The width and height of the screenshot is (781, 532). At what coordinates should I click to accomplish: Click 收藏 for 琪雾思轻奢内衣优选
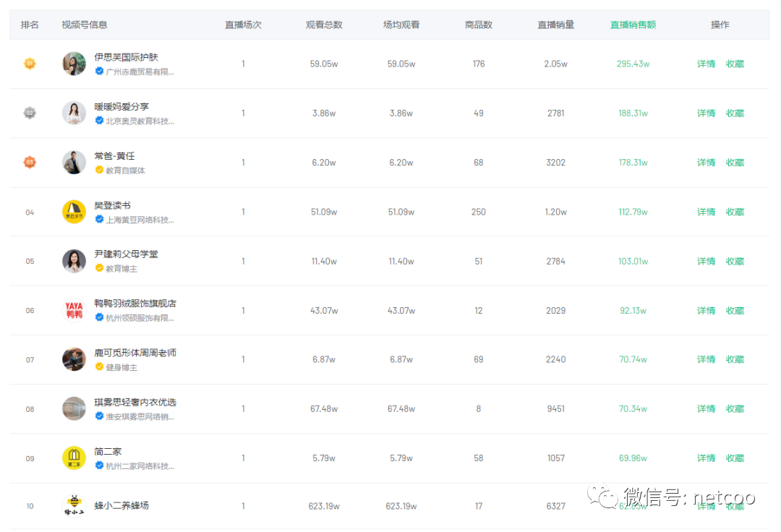click(735, 408)
